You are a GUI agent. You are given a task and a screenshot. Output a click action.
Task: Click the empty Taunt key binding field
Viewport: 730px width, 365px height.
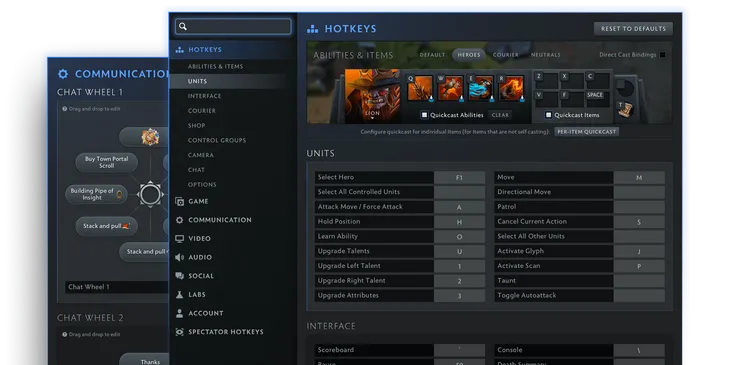point(639,281)
